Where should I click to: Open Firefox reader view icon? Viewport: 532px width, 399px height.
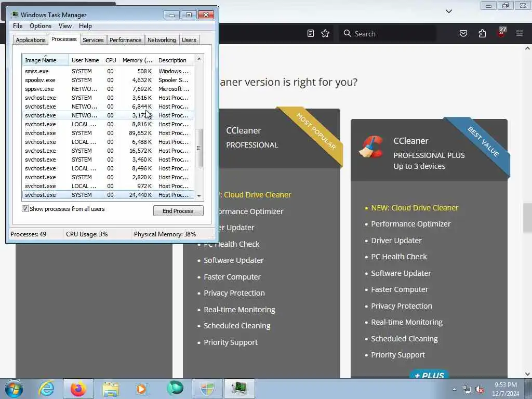coord(311,33)
